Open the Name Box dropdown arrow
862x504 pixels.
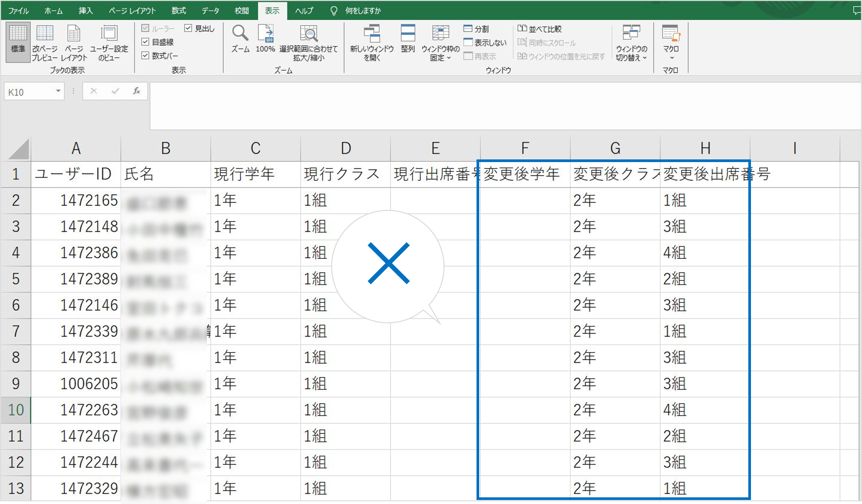click(x=58, y=91)
